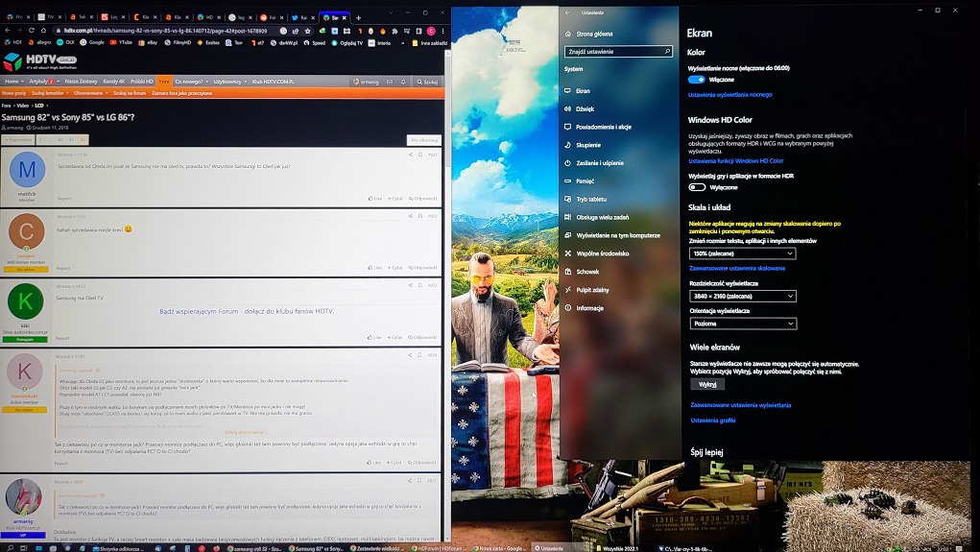Click the browser address bar URL
Viewport: 980px width, 552px height.
pos(166,31)
